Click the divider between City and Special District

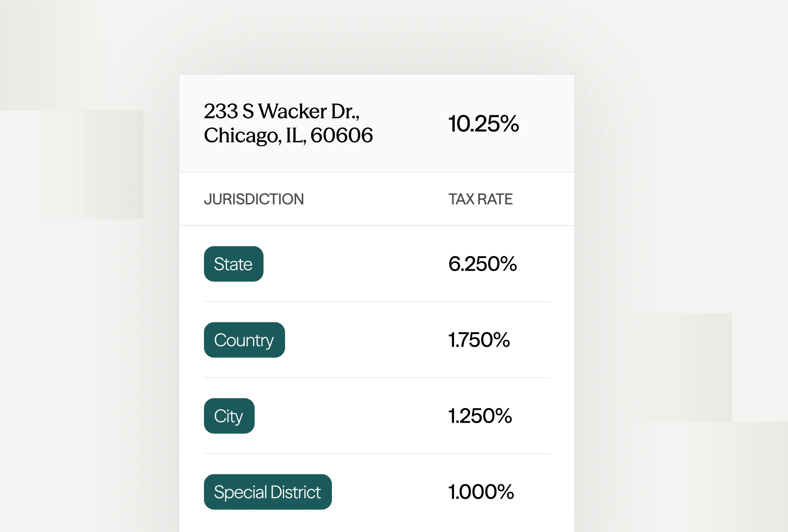point(376,453)
